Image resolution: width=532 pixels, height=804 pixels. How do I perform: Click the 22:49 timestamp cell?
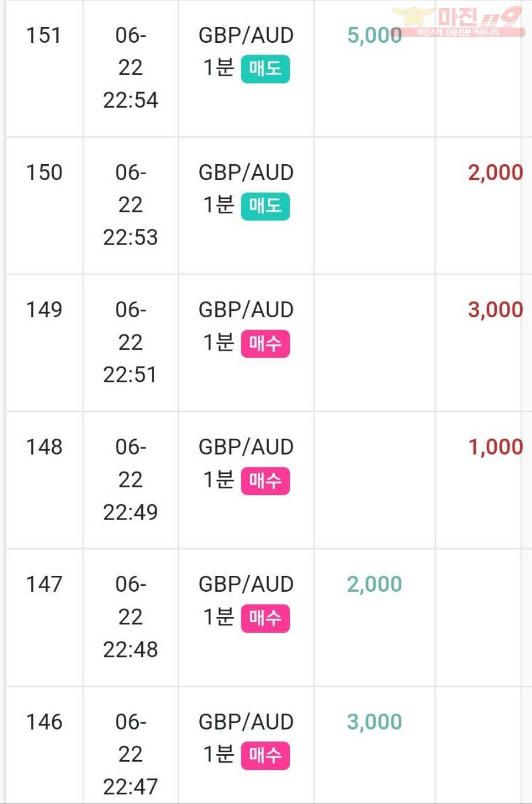point(131,479)
